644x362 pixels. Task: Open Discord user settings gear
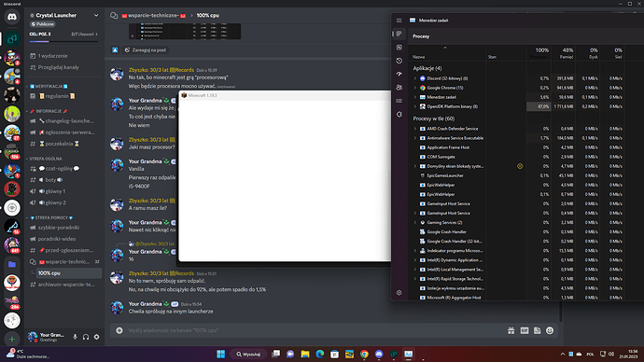96,337
